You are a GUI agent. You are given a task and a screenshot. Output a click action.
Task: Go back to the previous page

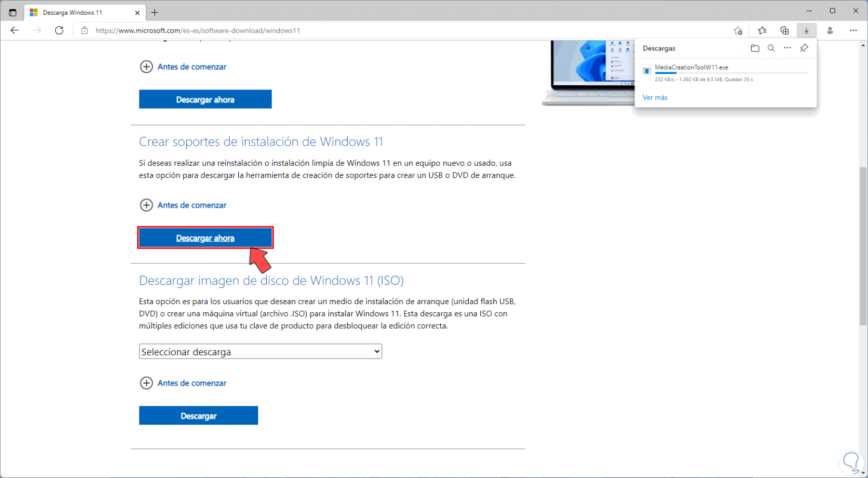15,31
